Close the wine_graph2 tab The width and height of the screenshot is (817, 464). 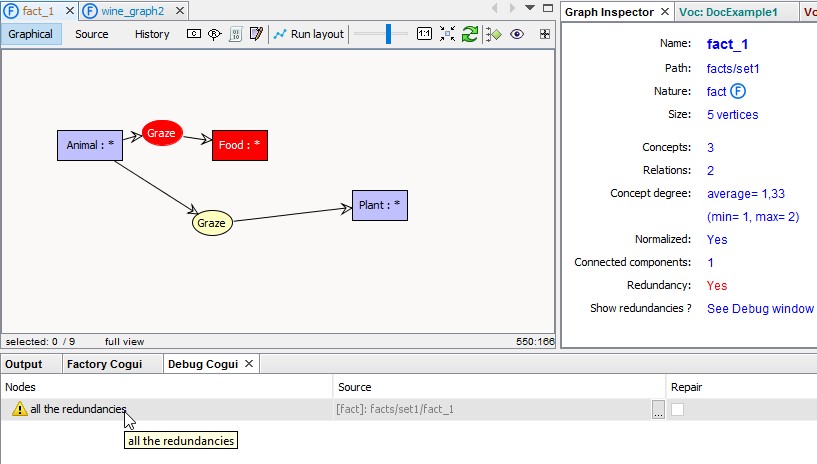pyautogui.click(x=180, y=10)
